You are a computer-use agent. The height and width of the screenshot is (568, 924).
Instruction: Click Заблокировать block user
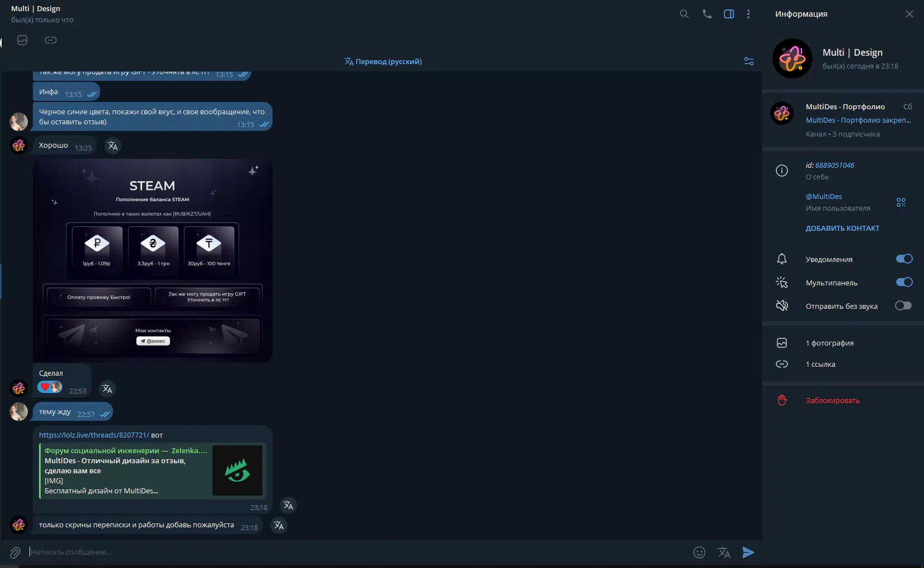coord(833,401)
